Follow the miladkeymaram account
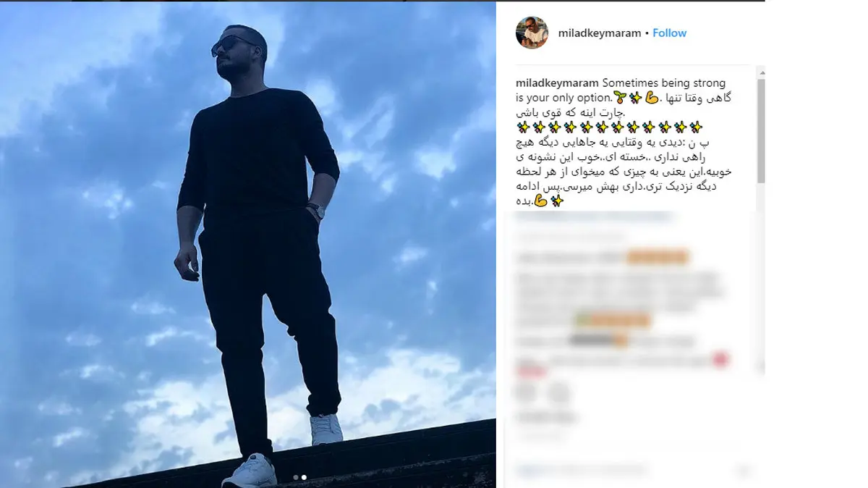 [670, 33]
